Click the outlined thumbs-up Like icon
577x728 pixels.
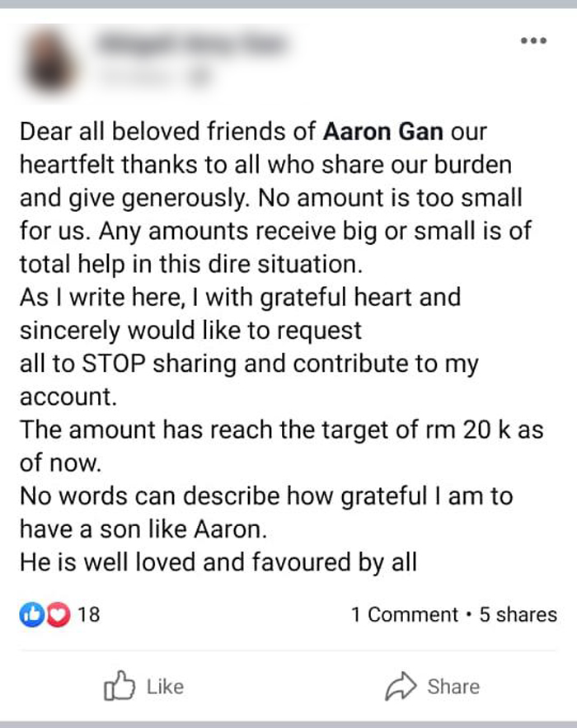(120, 686)
